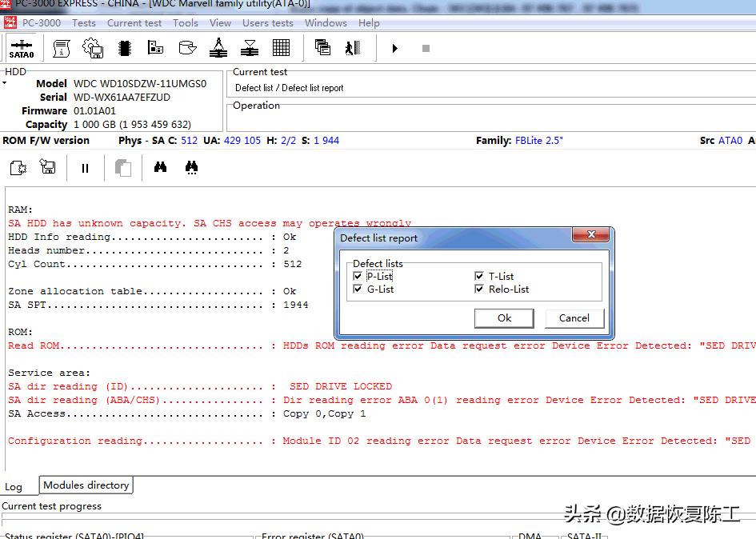This screenshot has width=756, height=539.
Task: Toggle the T-List checkbox
Action: (479, 277)
